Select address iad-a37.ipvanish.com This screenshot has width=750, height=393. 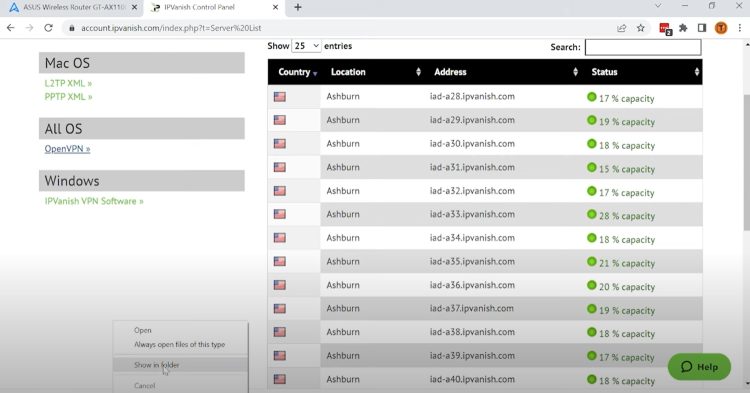472,308
